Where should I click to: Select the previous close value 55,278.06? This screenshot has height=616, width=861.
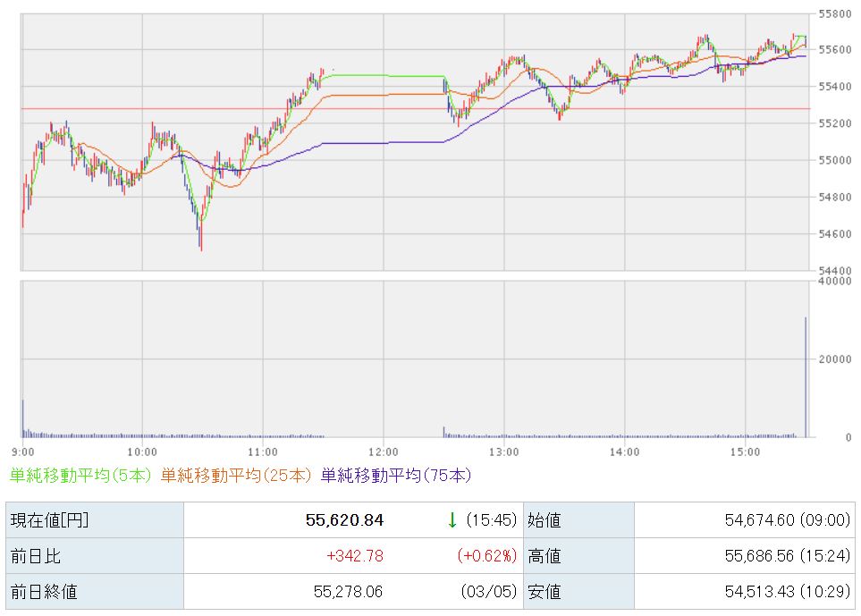348,592
